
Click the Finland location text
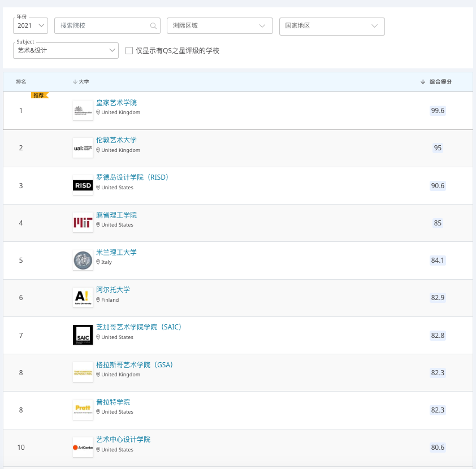click(110, 299)
